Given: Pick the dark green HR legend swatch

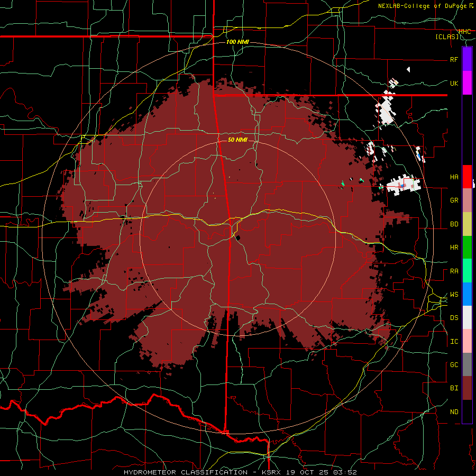Looking at the screenshot, I should coord(467,248).
